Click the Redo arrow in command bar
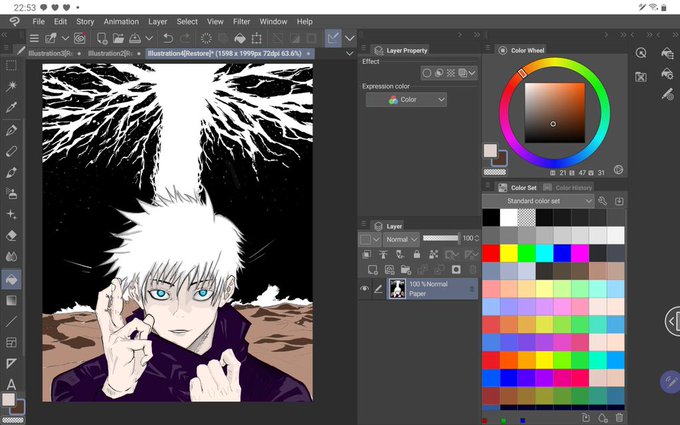Viewport: 680px width, 425px height. 185,39
